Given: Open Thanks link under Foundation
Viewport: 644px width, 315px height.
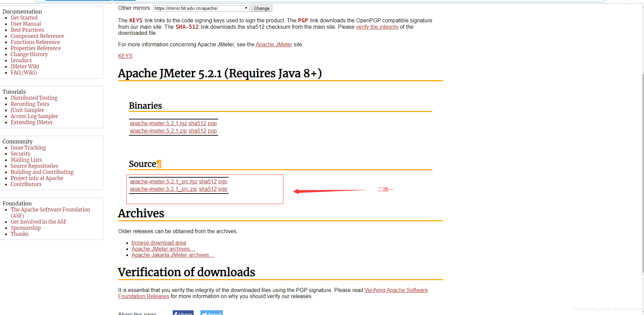Looking at the screenshot, I should [20, 234].
